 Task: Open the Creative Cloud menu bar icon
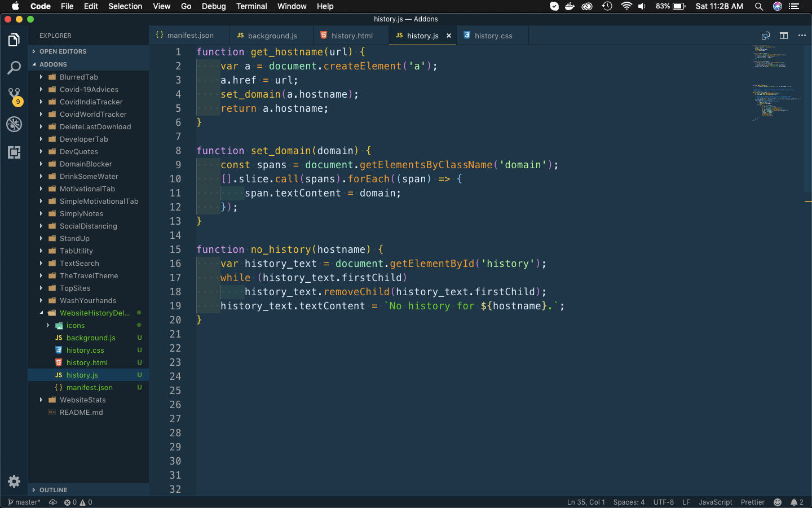pos(587,6)
